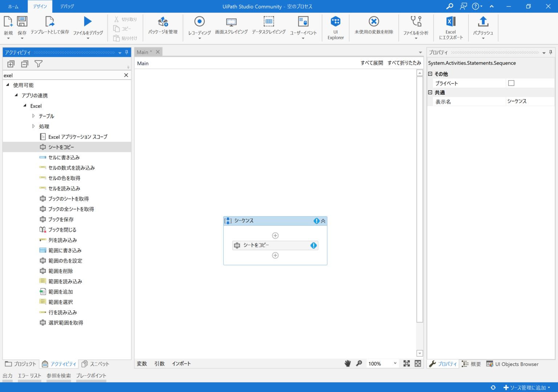
Task: Toggle the activities filter funnel icon
Action: [38, 64]
